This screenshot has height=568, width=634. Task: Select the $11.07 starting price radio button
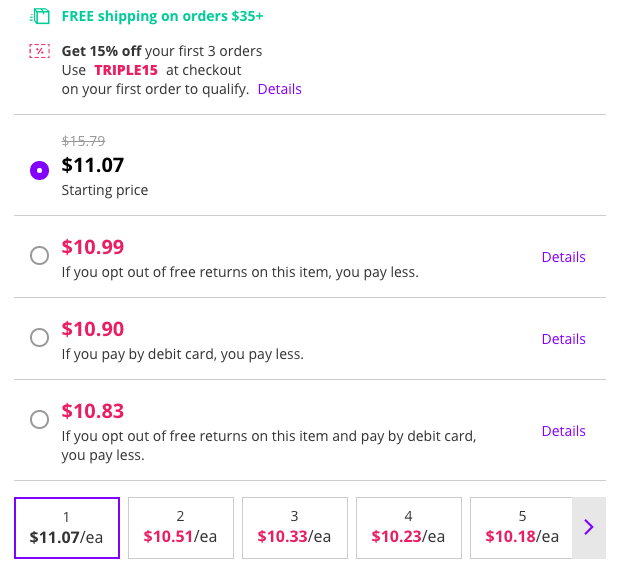click(x=40, y=170)
